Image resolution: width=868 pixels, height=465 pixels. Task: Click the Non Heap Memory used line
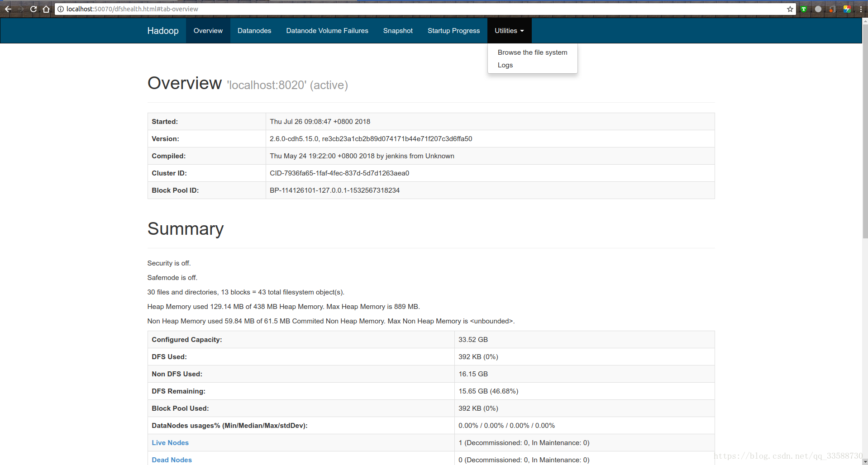331,321
